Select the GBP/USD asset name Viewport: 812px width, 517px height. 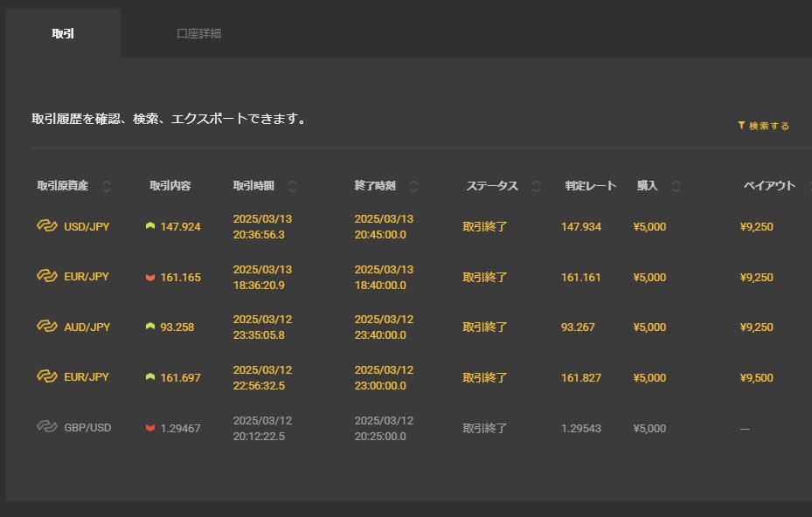tap(87, 428)
